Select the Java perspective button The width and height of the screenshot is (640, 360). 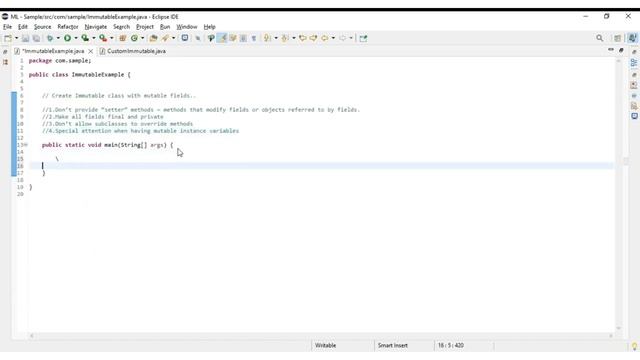point(632,38)
